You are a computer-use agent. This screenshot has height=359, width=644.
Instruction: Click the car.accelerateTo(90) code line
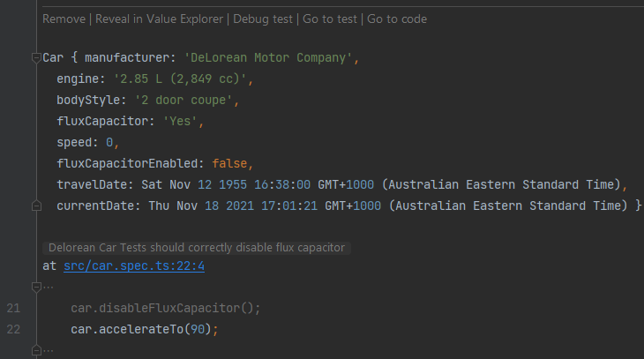[144, 329]
